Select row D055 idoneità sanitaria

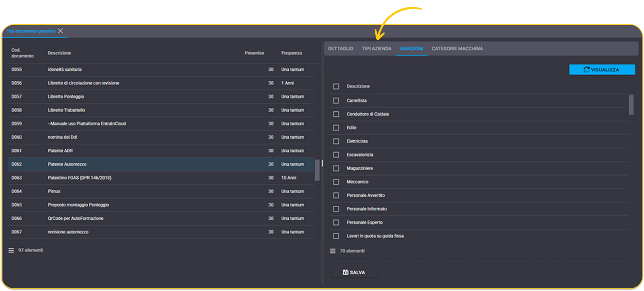161,70
